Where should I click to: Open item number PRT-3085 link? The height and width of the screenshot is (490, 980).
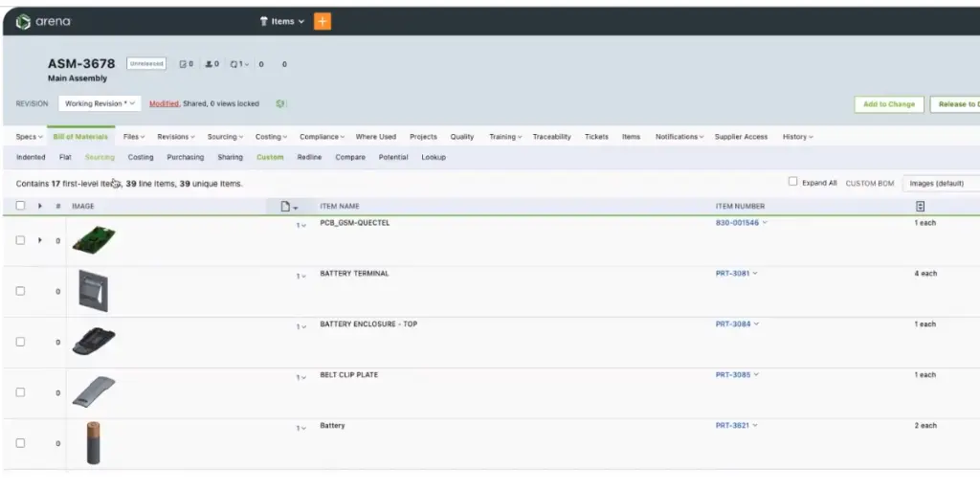733,374
